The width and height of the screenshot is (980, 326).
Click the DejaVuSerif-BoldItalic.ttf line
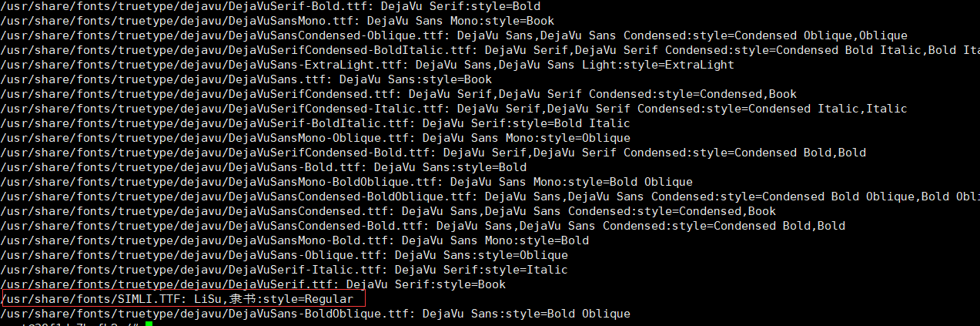[x=315, y=123]
